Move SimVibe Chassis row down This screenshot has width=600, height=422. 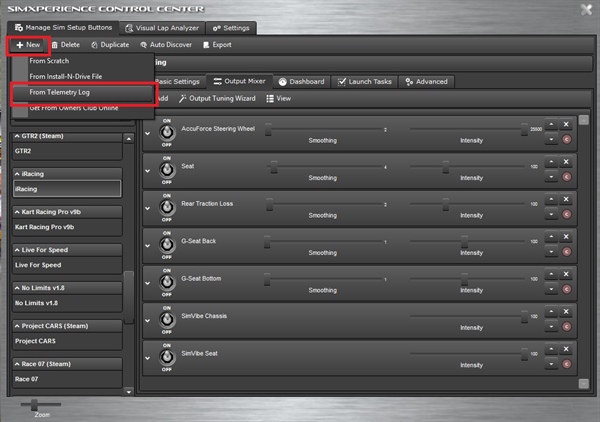(x=551, y=327)
